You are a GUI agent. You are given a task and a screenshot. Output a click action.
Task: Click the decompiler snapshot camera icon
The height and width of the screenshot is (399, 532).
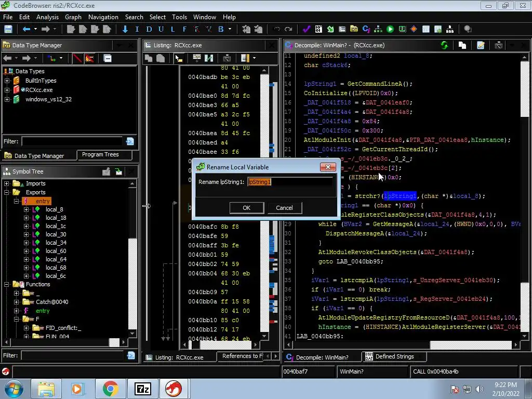498,45
